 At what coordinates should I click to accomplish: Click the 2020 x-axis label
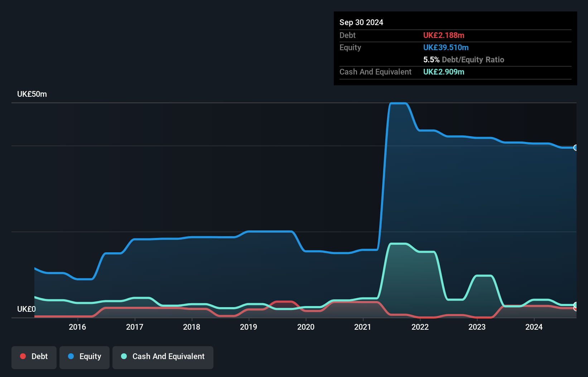[x=306, y=327]
